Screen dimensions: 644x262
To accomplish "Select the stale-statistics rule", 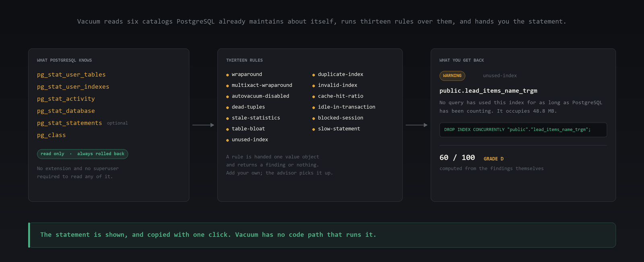I will point(256,118).
